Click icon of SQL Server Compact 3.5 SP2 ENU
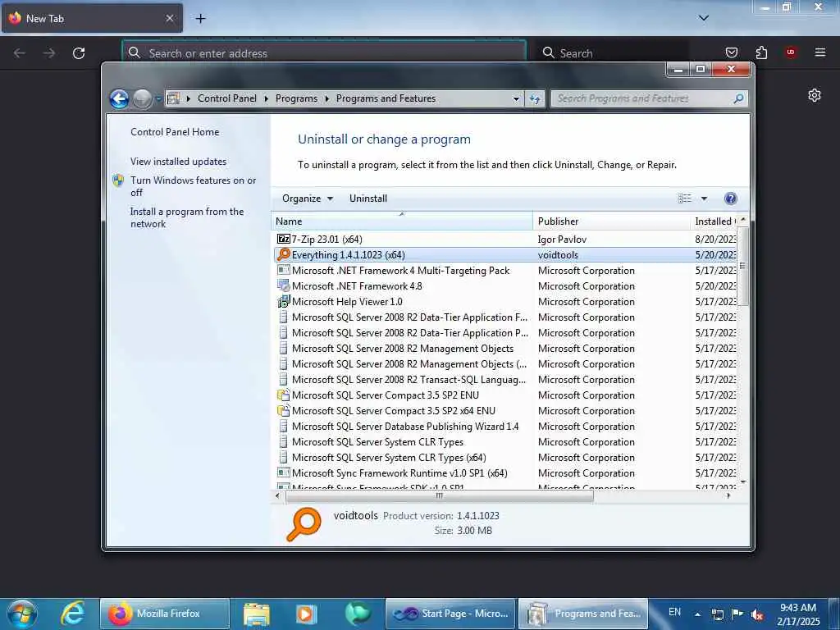840x630 pixels. pyautogui.click(x=283, y=395)
